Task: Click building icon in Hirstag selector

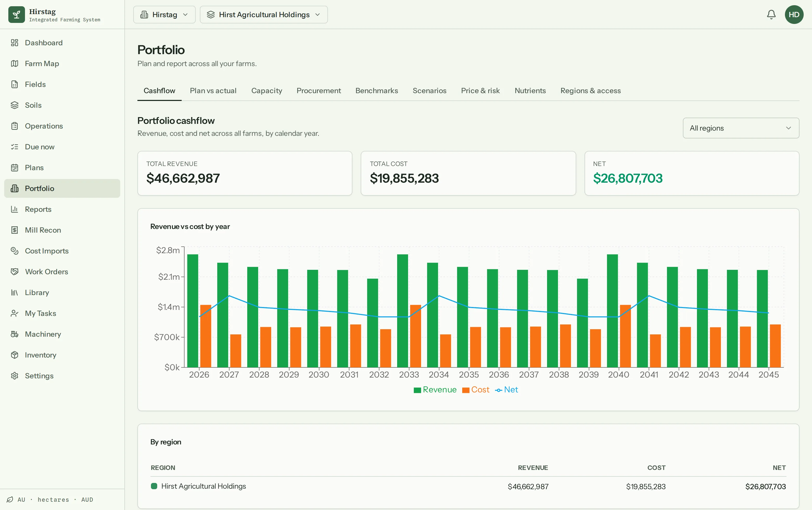Action: [x=144, y=15]
